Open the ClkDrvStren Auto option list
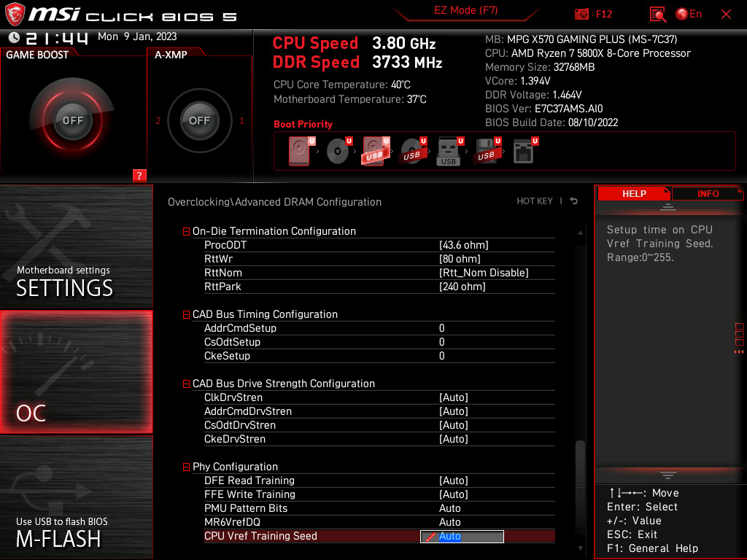This screenshot has width=747, height=560. click(x=454, y=397)
